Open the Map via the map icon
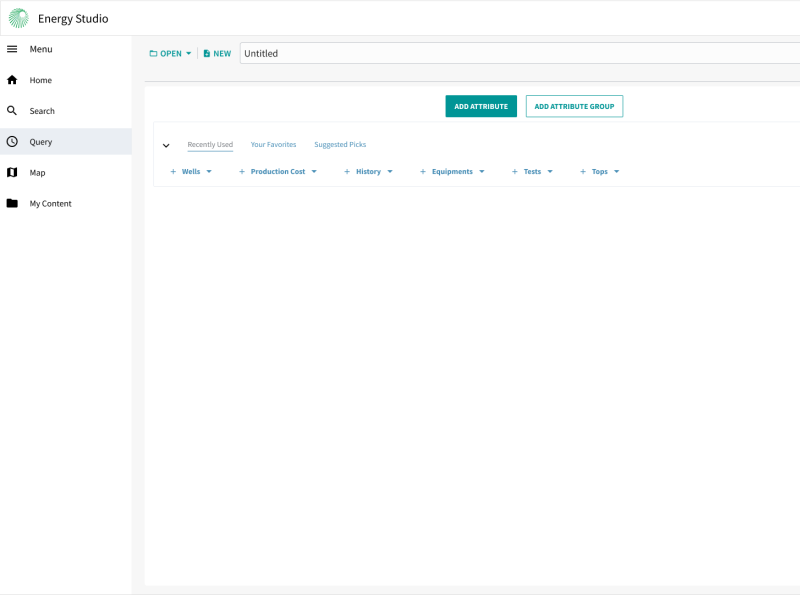The width and height of the screenshot is (800, 595). (13, 172)
